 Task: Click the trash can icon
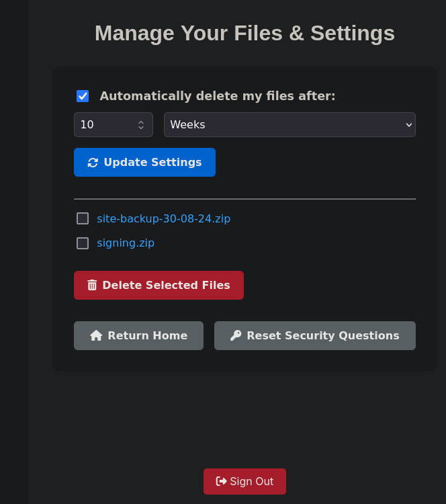pyautogui.click(x=92, y=285)
